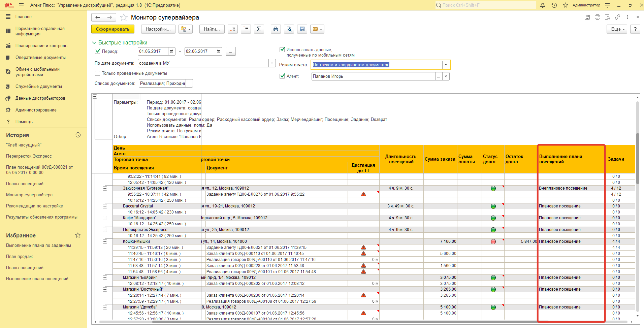Click the print icon in report toolbar
Screen dimensions: 644x328
[x=276, y=29]
